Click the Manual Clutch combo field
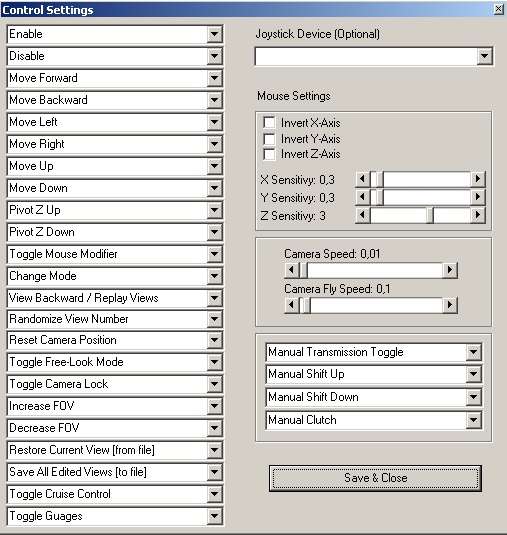 pos(374,420)
